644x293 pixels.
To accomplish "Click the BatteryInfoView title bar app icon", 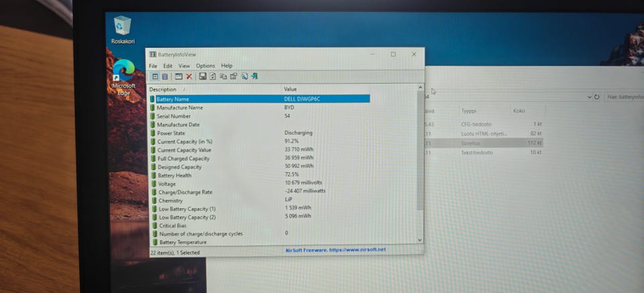I will [x=153, y=54].
